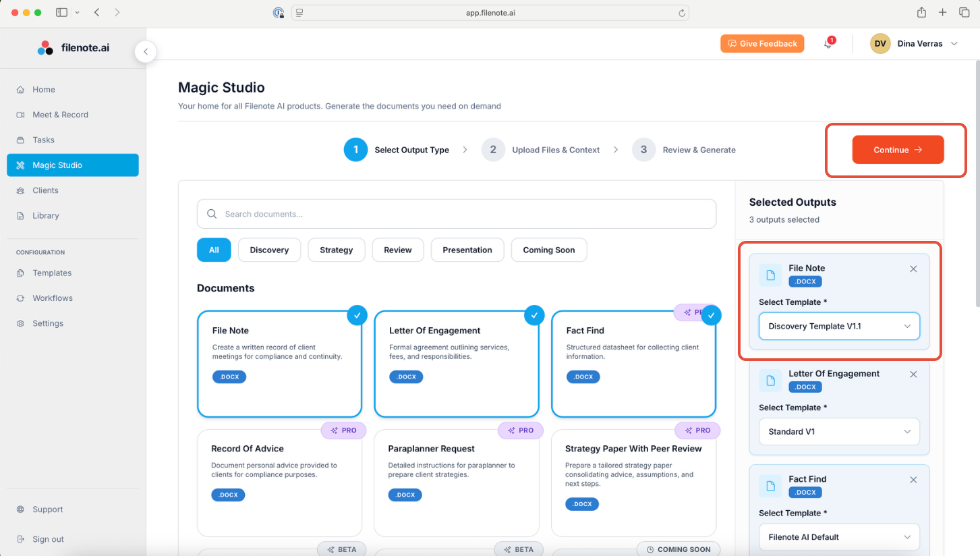Click the PRO badge on Record Of Advice
Image resolution: width=980 pixels, height=556 pixels.
(x=343, y=430)
